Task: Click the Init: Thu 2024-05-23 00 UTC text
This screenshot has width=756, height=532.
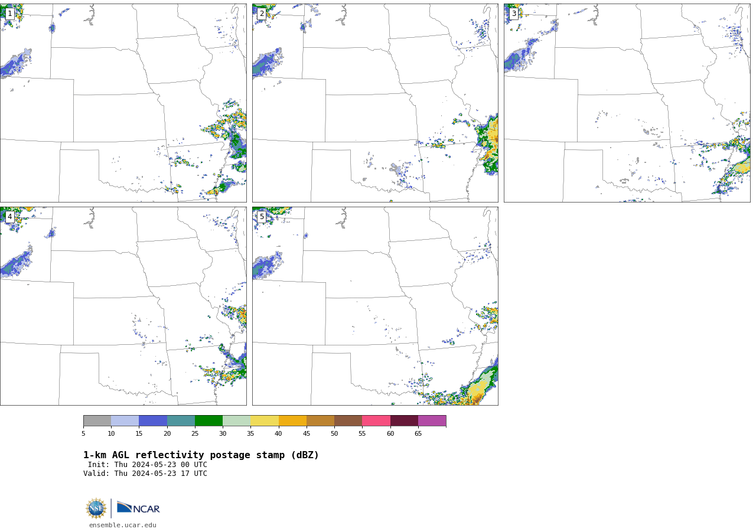Action: coord(148,465)
